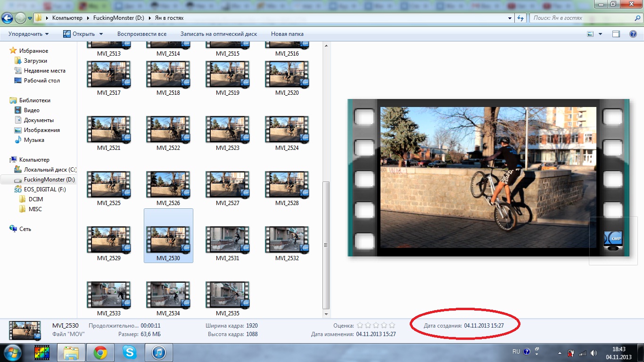
Task: Open the Видео library
Action: pyautogui.click(x=32, y=110)
